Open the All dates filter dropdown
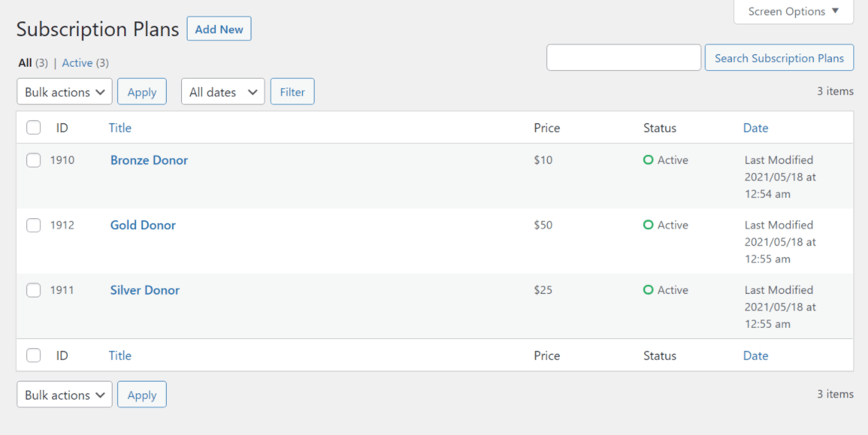Viewport: 868px width, 435px height. [x=223, y=92]
